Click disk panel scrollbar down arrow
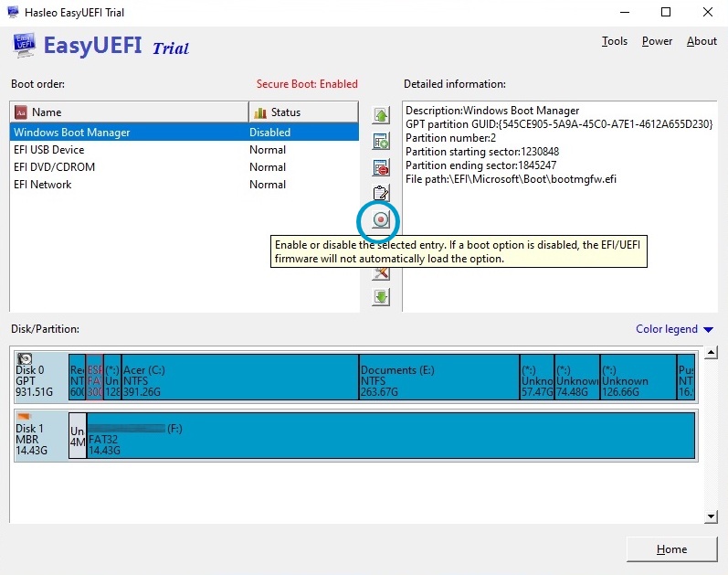This screenshot has width=728, height=575. click(712, 516)
